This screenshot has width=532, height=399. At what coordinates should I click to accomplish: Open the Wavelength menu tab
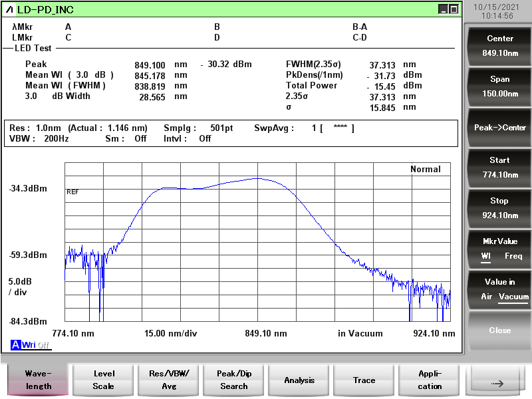39,380
